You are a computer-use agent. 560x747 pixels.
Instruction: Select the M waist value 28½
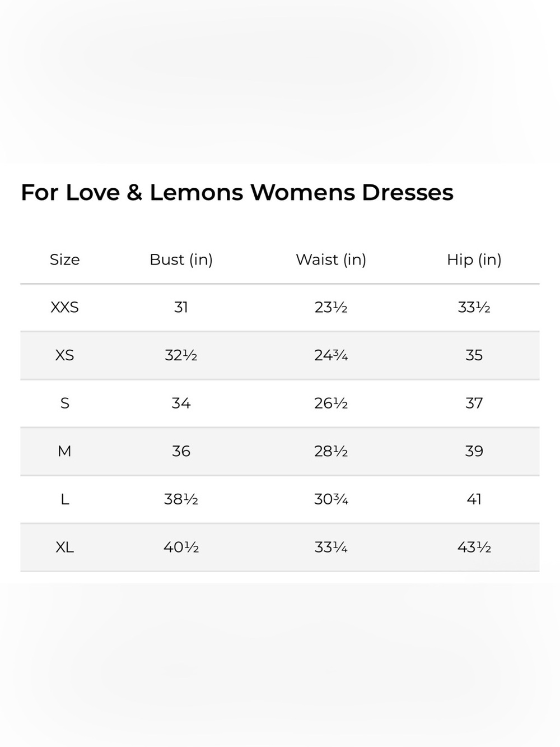point(331,451)
